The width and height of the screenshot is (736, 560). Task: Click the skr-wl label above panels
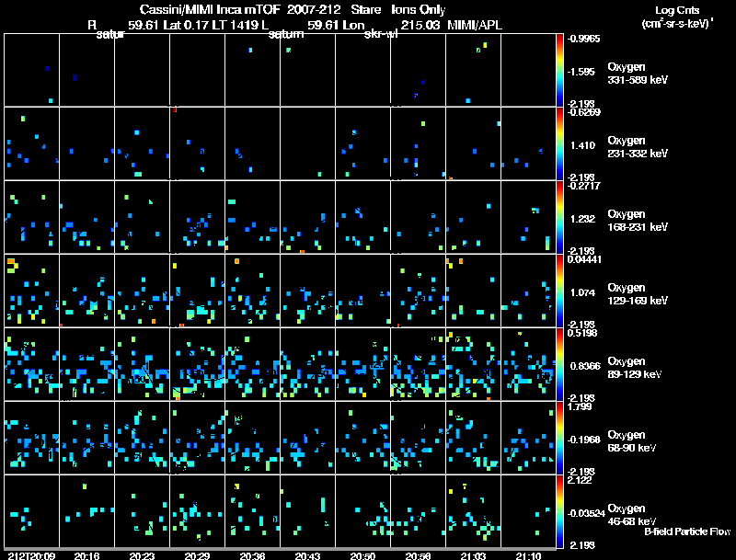381,34
